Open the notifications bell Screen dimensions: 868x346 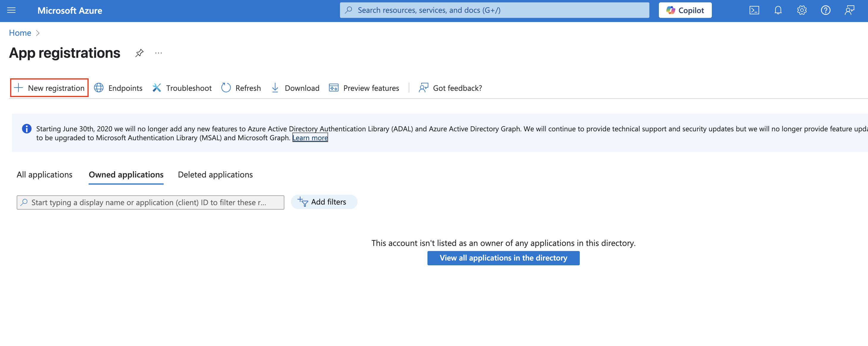click(x=778, y=10)
